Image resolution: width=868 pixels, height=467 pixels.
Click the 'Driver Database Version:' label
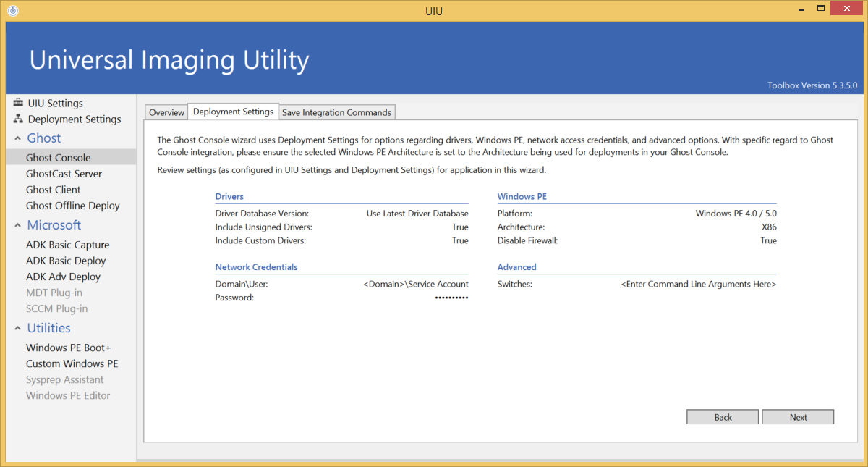[x=262, y=214]
